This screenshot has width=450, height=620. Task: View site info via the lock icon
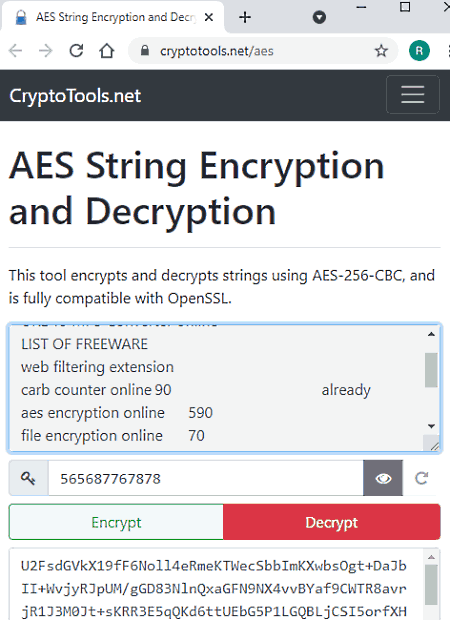click(145, 51)
